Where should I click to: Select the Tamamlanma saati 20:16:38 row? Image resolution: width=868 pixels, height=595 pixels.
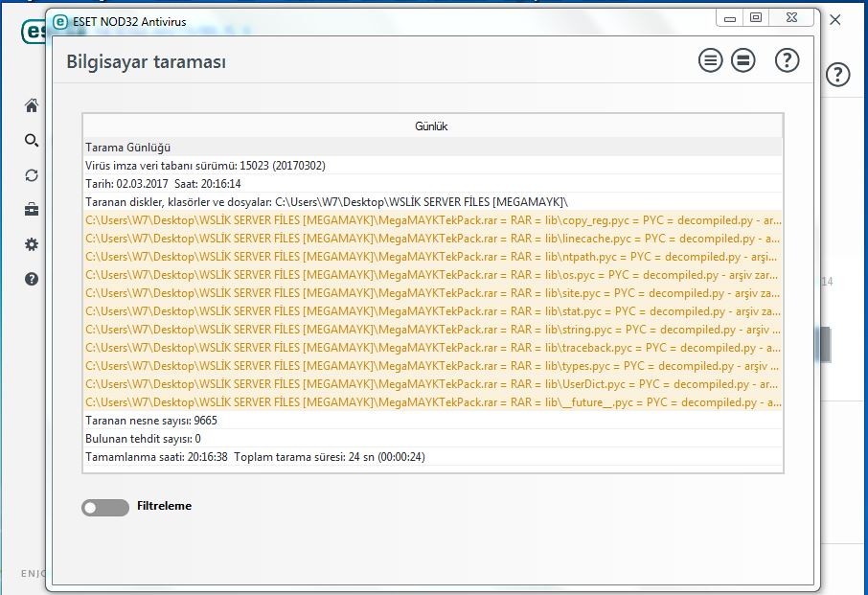coord(433,457)
